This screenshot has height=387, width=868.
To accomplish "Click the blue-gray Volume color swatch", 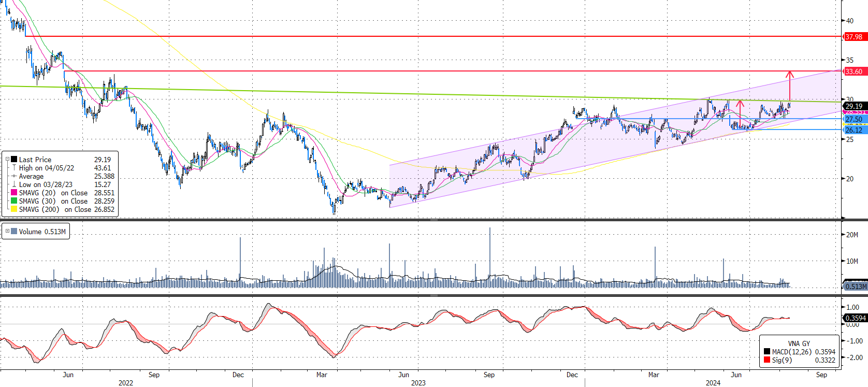I will [14, 232].
